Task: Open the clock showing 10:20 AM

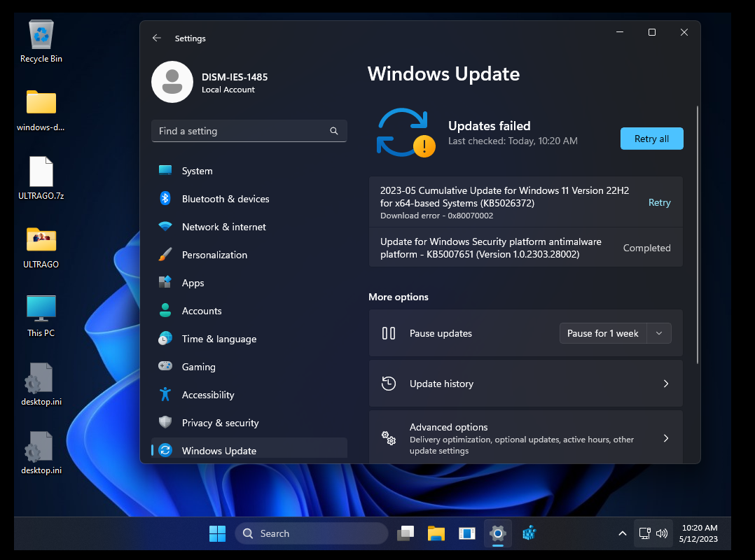Action: 699,533
